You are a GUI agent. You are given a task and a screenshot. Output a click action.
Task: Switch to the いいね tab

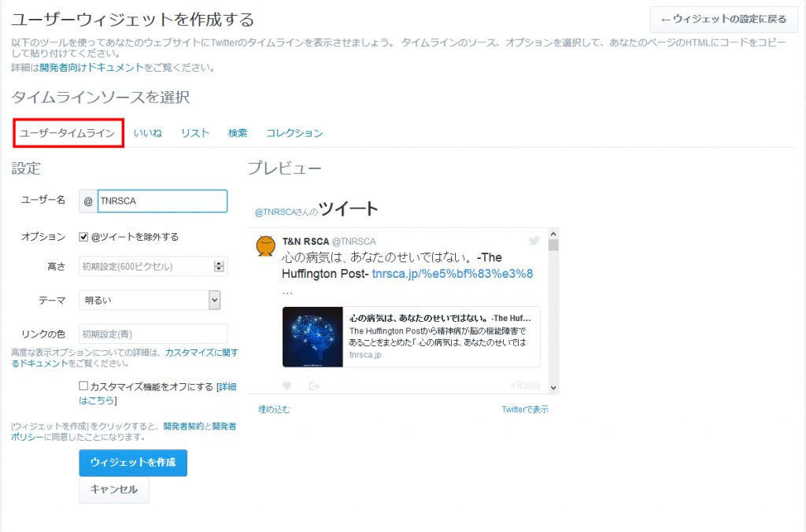click(x=147, y=133)
